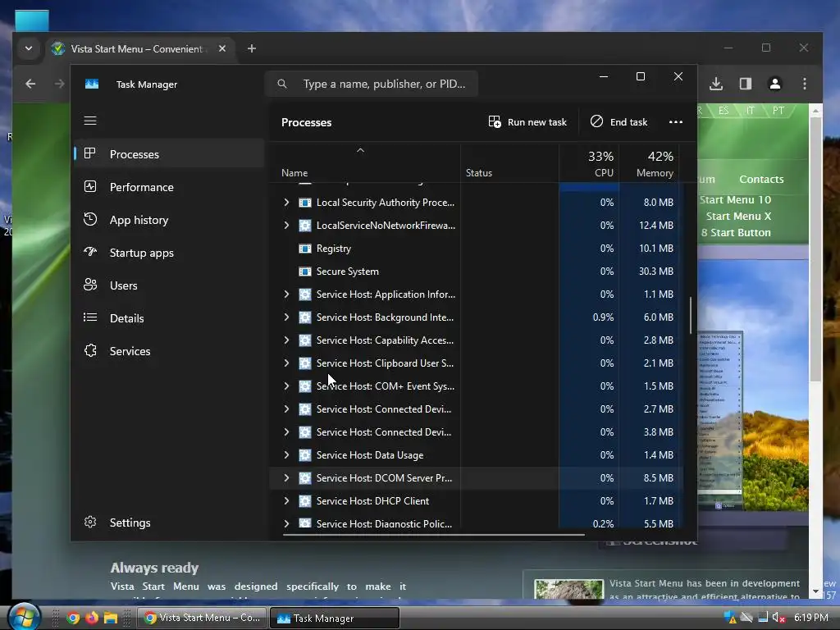Sort processes by Memory column

[650, 164]
